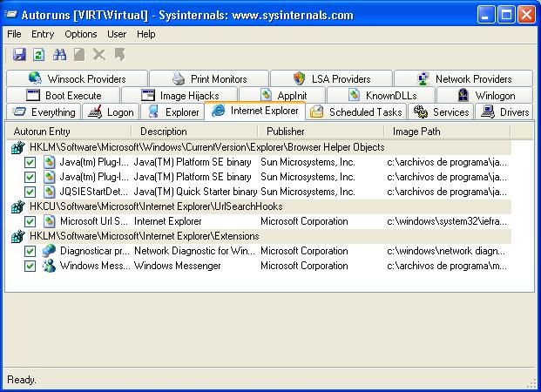Click 'Network Diagnostic for Win...' description
Screen dimensions: 541x392
click(194, 251)
